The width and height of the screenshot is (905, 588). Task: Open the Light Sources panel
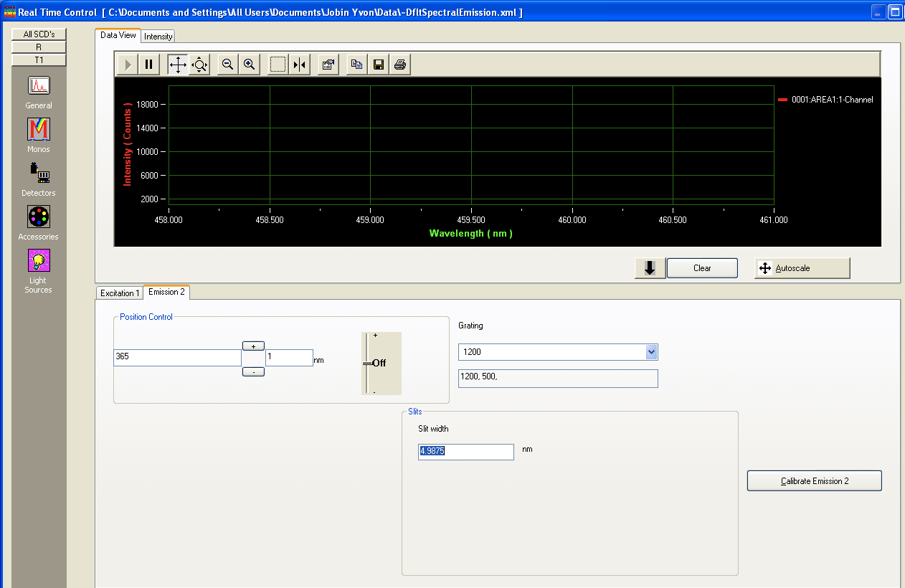point(39,261)
